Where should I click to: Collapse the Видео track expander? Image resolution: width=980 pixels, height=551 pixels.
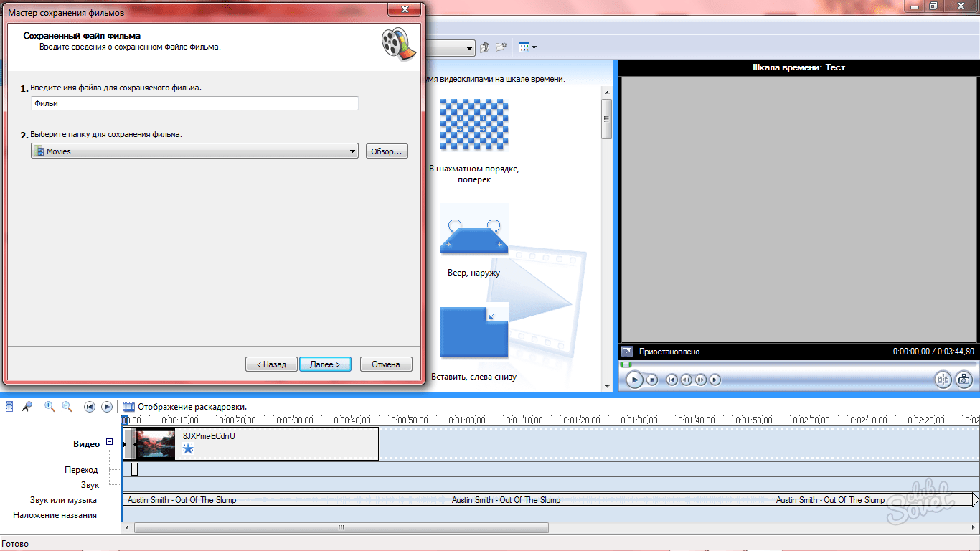coord(110,442)
